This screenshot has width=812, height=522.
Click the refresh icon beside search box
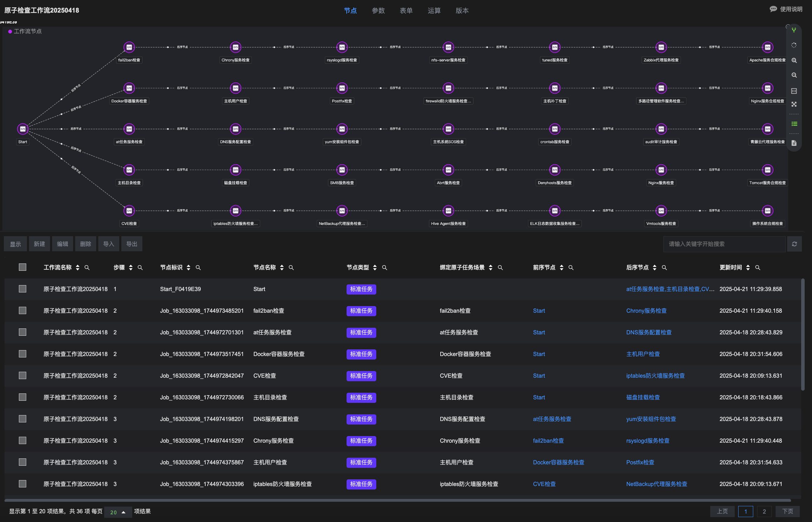794,244
